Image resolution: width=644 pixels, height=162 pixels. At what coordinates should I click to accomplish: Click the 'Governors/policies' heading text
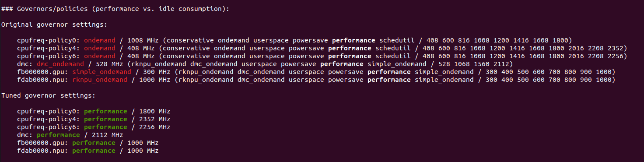pyautogui.click(x=49, y=9)
